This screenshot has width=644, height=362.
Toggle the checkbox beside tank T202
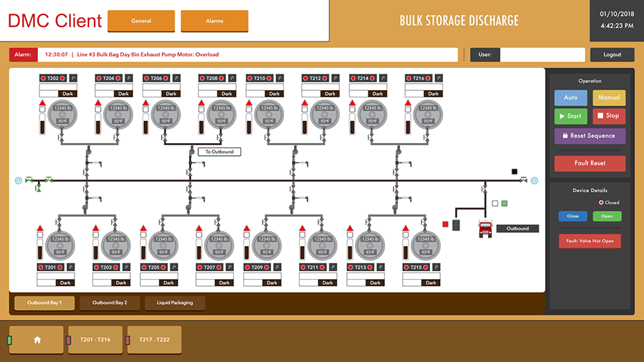click(x=42, y=109)
